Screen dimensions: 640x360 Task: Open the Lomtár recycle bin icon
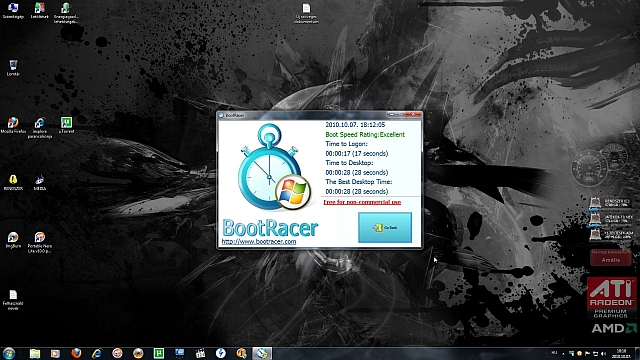coord(13,68)
